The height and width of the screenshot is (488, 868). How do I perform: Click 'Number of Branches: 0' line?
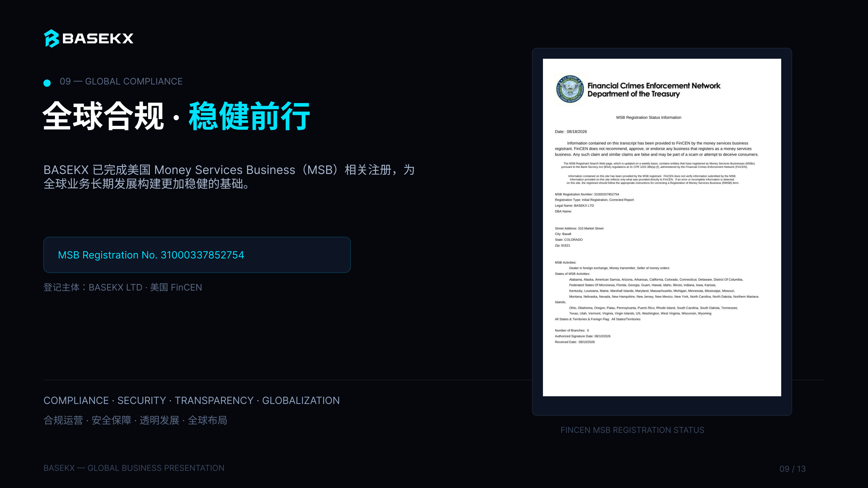click(x=572, y=331)
